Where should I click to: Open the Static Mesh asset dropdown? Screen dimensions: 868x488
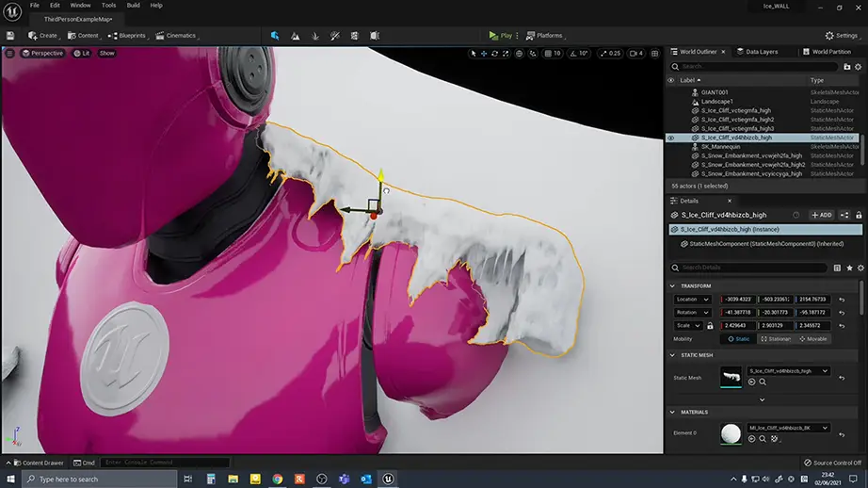(826, 371)
